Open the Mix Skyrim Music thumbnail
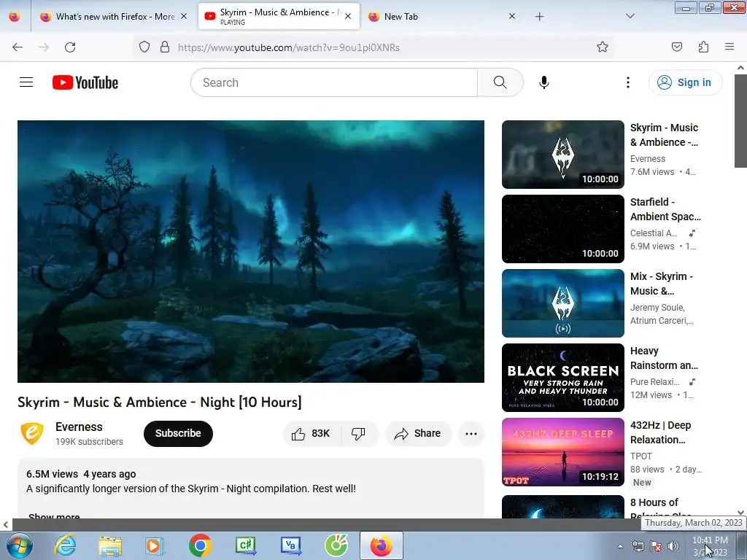This screenshot has width=747, height=560. click(x=562, y=303)
